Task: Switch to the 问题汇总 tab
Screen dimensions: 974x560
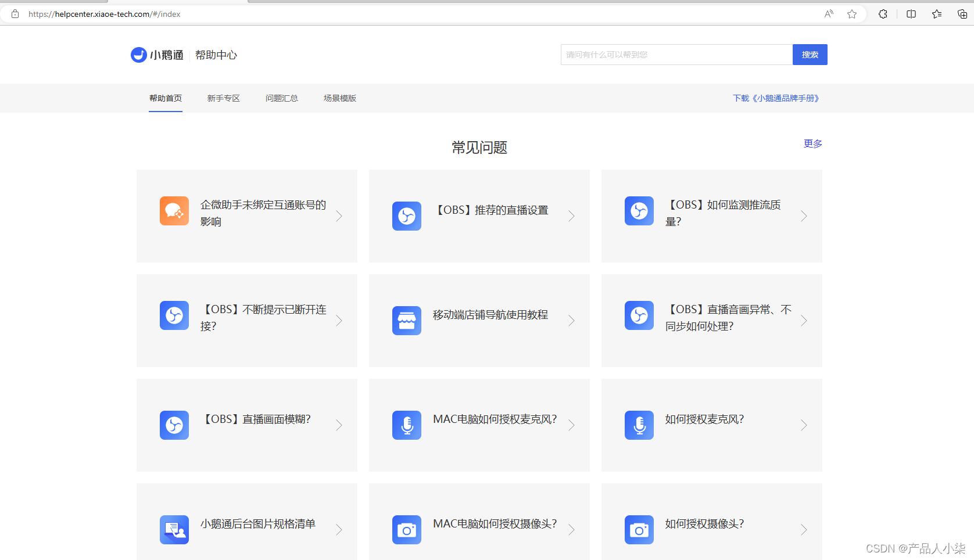Action: click(x=282, y=98)
